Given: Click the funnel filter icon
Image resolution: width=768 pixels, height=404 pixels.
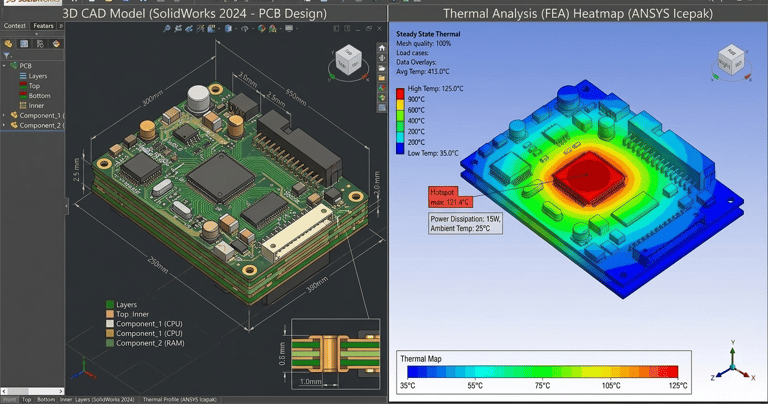Looking at the screenshot, I should (x=6, y=56).
